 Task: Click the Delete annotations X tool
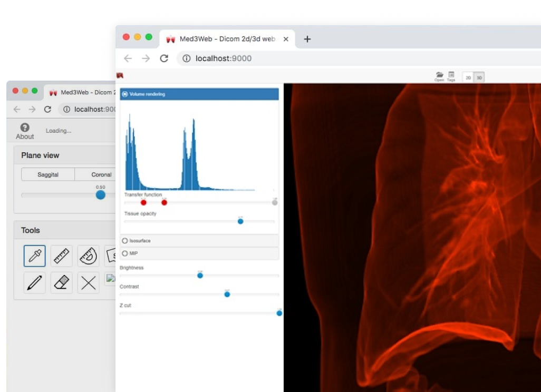click(88, 283)
